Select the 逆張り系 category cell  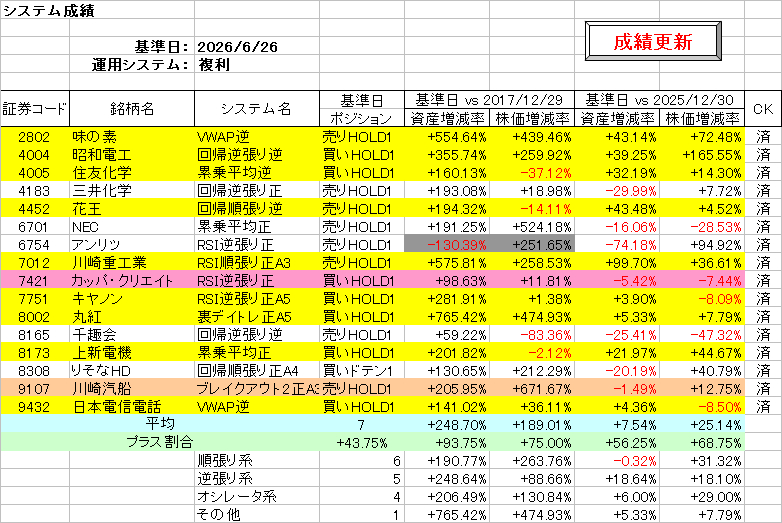pyautogui.click(x=257, y=478)
